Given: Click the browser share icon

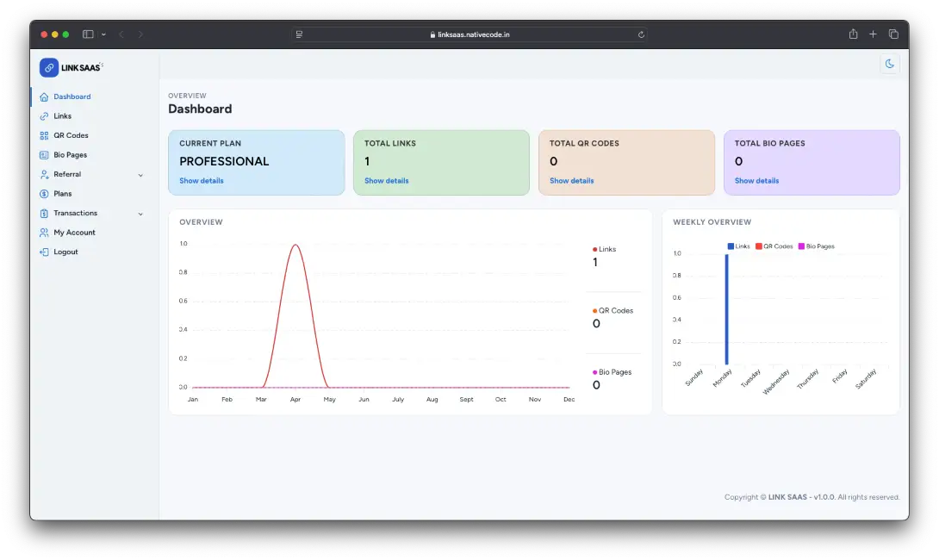Looking at the screenshot, I should pyautogui.click(x=853, y=34).
